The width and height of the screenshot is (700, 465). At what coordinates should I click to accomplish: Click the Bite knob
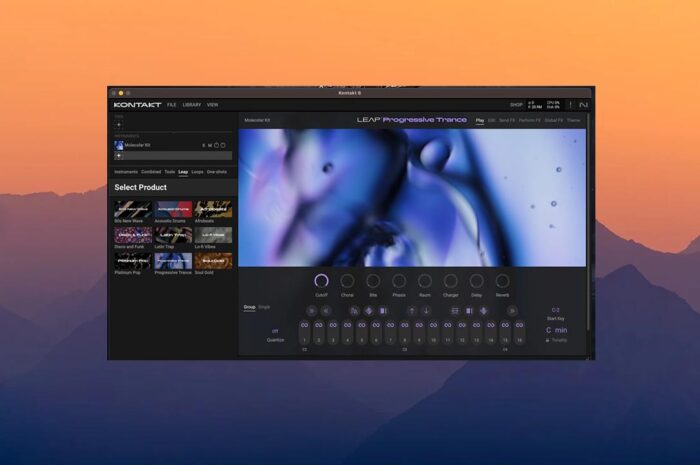(x=373, y=281)
